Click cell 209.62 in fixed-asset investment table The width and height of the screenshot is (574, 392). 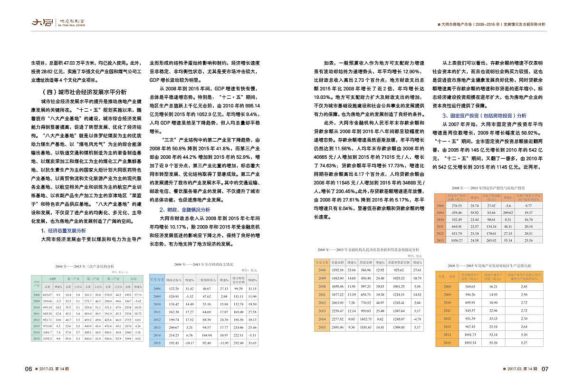507,212
